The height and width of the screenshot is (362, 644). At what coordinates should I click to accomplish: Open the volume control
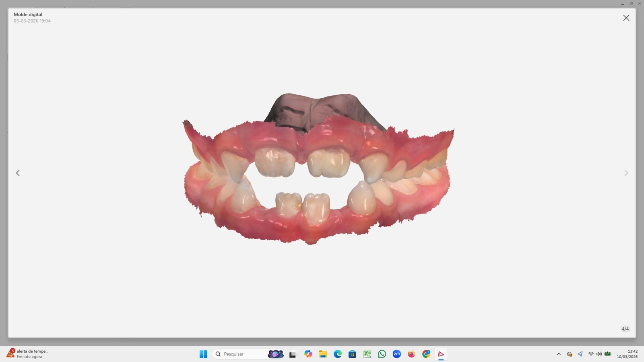coord(599,354)
